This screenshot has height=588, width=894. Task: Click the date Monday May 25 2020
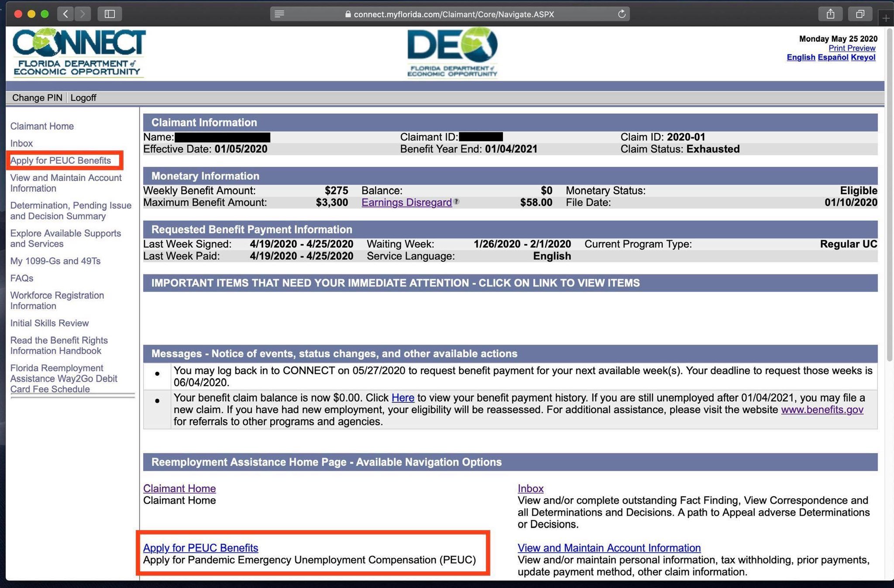(838, 39)
